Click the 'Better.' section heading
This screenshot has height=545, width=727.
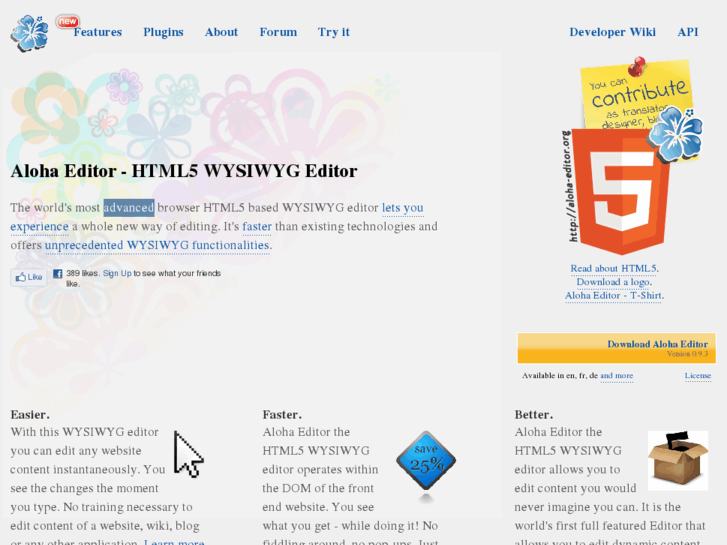(534, 415)
